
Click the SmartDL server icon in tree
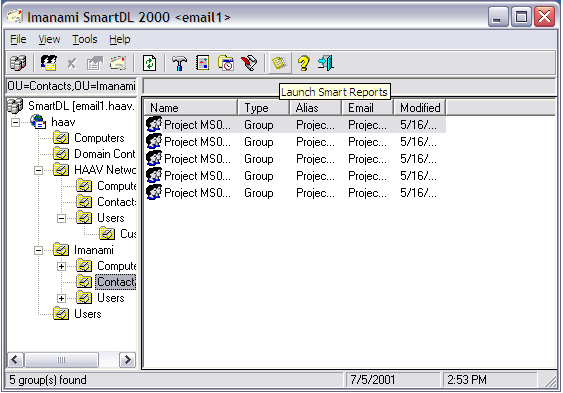(15, 106)
